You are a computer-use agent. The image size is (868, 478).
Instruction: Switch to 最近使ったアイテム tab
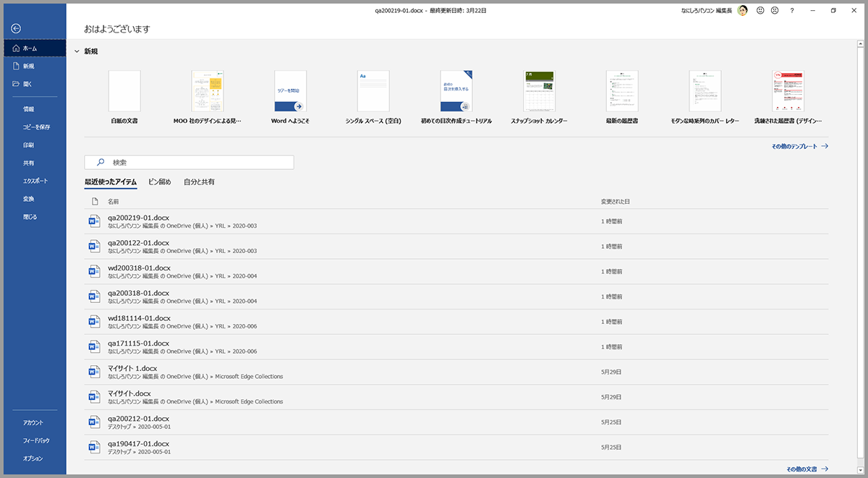(111, 182)
